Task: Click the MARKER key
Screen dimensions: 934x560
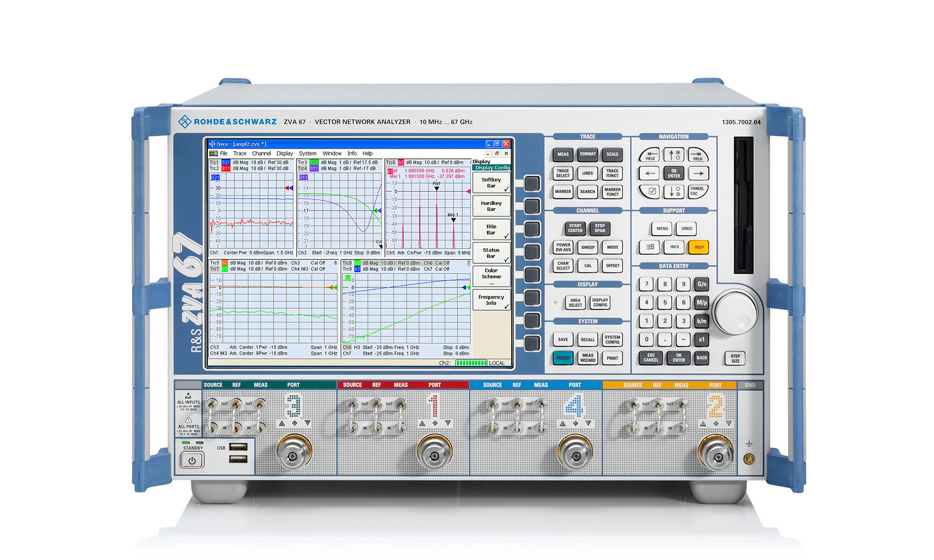Action: point(563,192)
